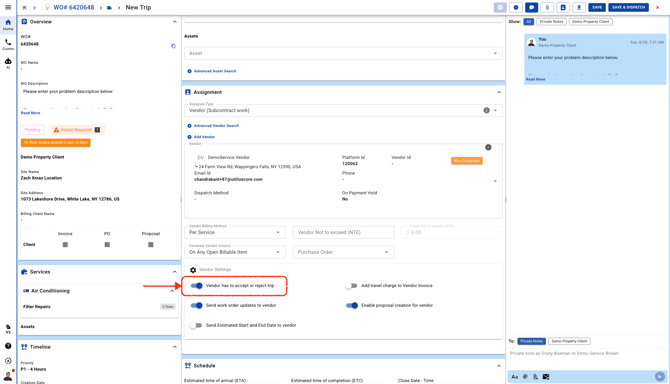Open the map location pin toolbar icon
Viewport: 670px width, 384px height.
(579, 7)
